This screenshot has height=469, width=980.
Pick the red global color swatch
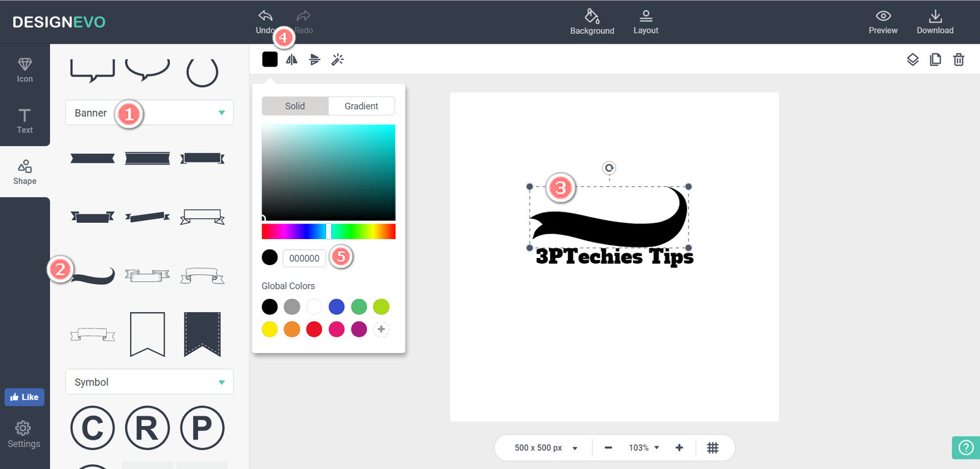(x=314, y=330)
